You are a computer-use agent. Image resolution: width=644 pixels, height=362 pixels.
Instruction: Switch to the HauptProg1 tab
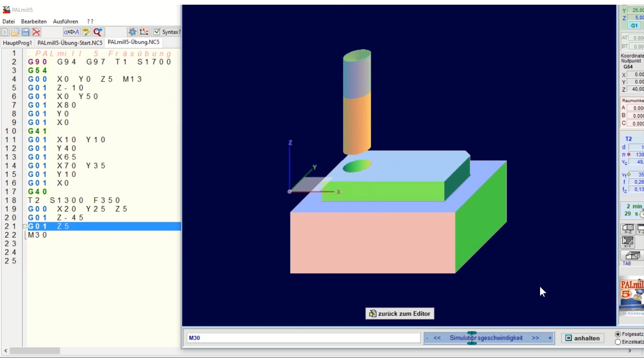tap(17, 43)
